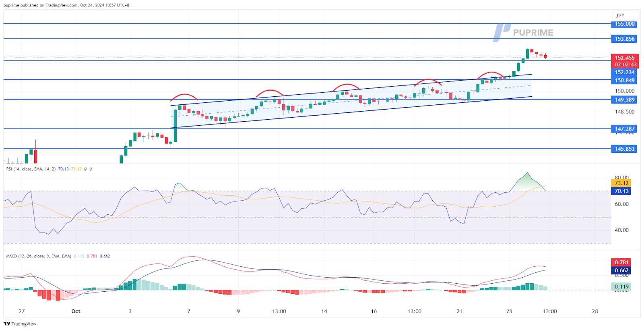Click the MACD 0.781 value in legend

click(92, 256)
